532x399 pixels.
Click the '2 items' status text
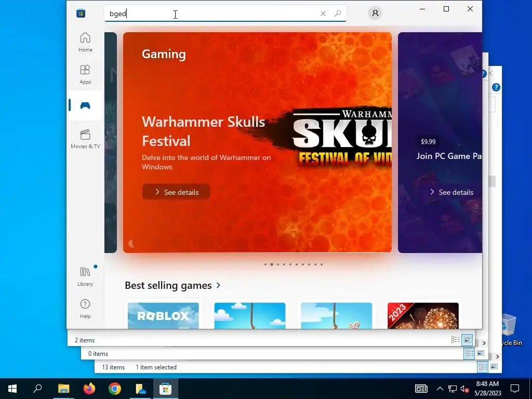point(85,340)
